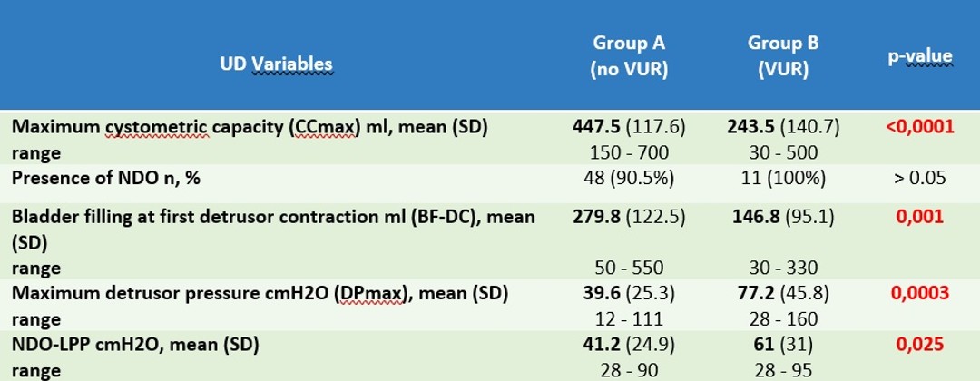Select the 279.8 (122.5) cell value
Viewport: 980px width, 381px height.
point(629,217)
